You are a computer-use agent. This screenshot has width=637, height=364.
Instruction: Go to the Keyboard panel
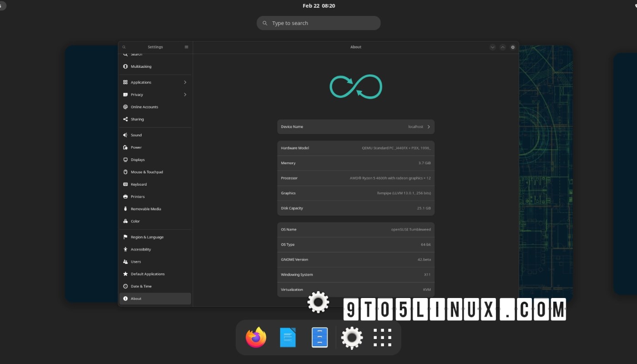155,184
